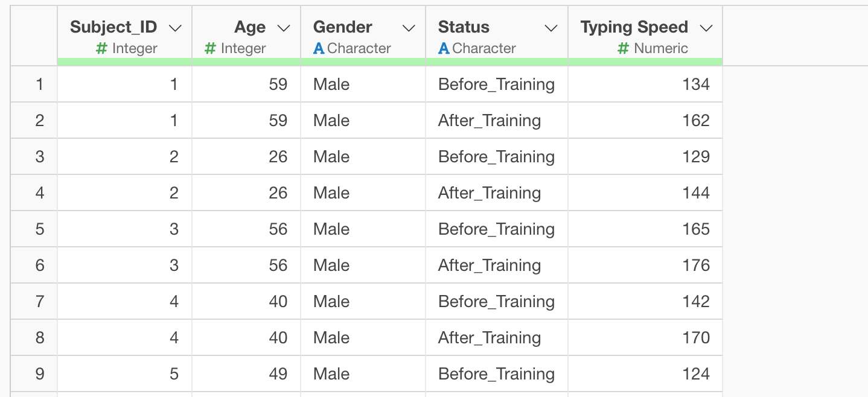This screenshot has height=397, width=868.
Task: Click the Character type icon under Status
Action: pyautogui.click(x=444, y=49)
